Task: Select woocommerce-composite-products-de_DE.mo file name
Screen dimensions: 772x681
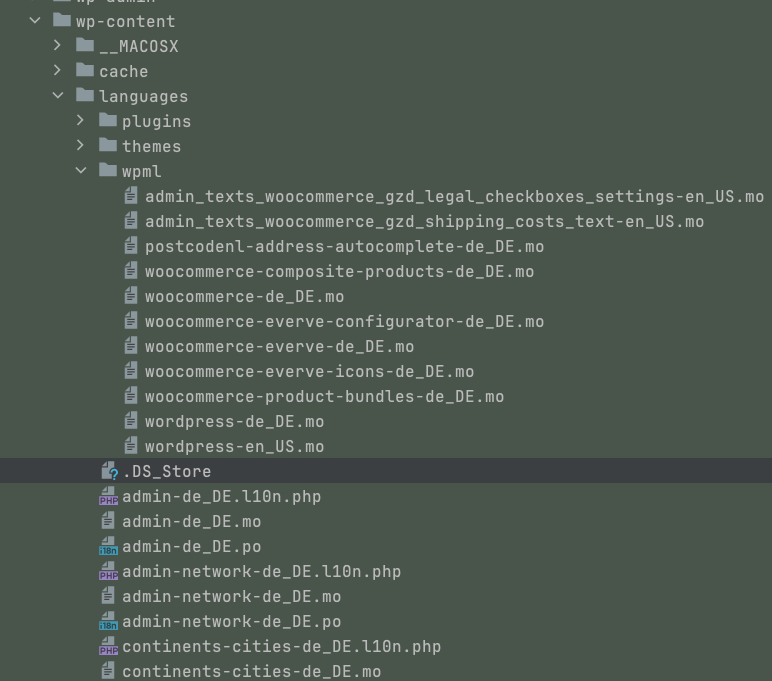Action: (x=340, y=272)
